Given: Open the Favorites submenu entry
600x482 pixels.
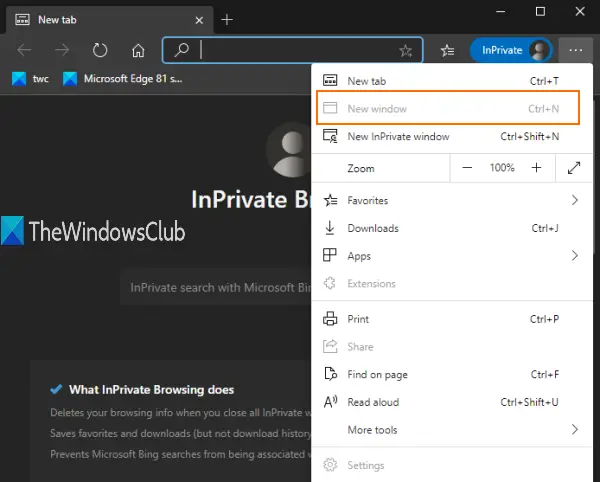Looking at the screenshot, I should 452,200.
